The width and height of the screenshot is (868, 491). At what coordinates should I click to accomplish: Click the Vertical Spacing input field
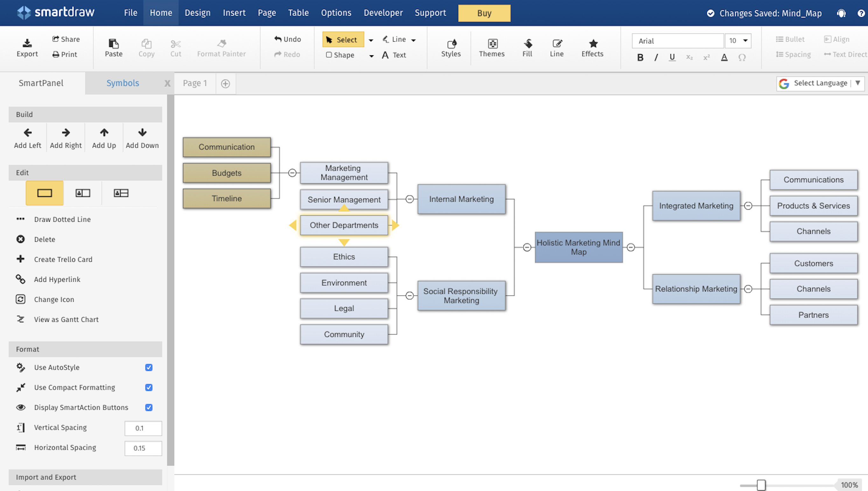(143, 428)
